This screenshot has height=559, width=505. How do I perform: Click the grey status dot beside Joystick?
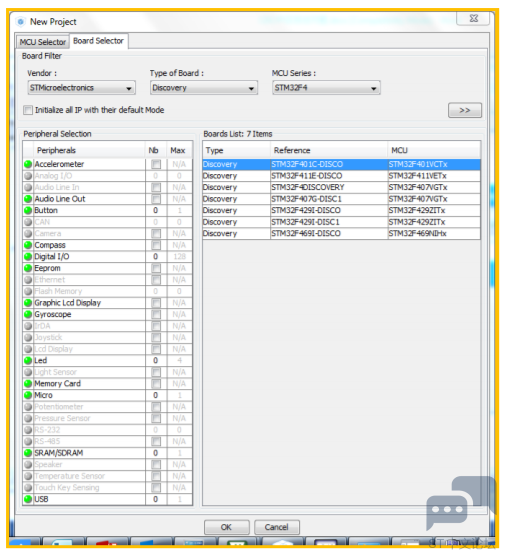click(28, 338)
